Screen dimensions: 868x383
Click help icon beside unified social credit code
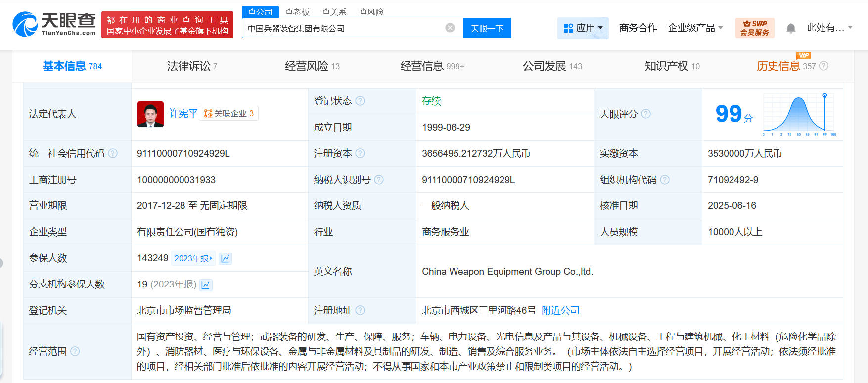click(113, 153)
